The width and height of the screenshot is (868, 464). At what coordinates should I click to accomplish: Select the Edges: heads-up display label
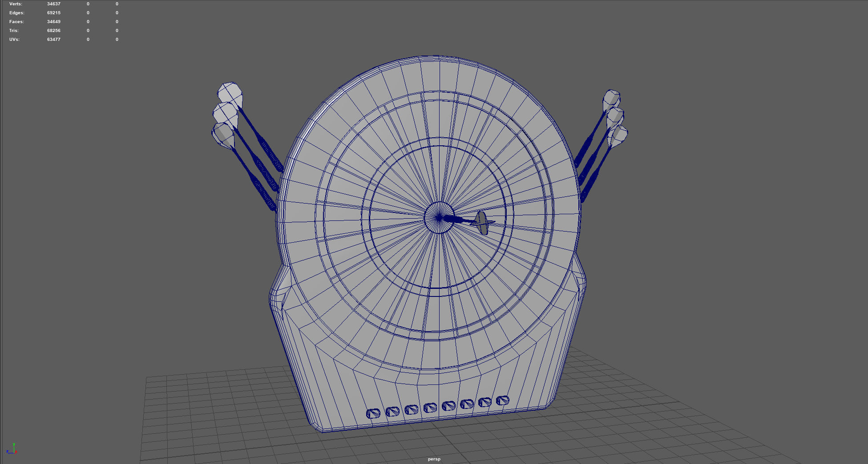pos(17,12)
